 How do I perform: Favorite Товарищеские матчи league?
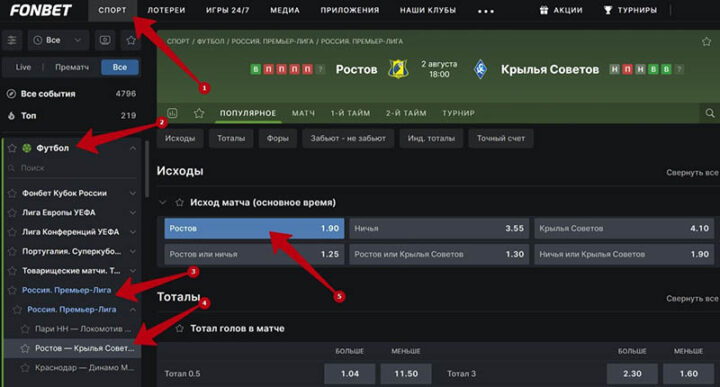[x=12, y=271]
